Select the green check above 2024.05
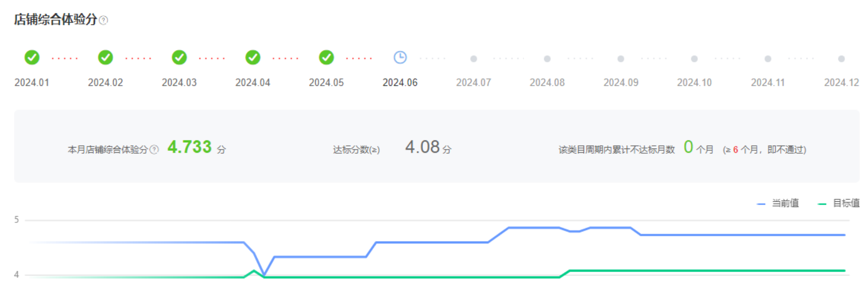The height and width of the screenshot is (298, 868). point(326,57)
